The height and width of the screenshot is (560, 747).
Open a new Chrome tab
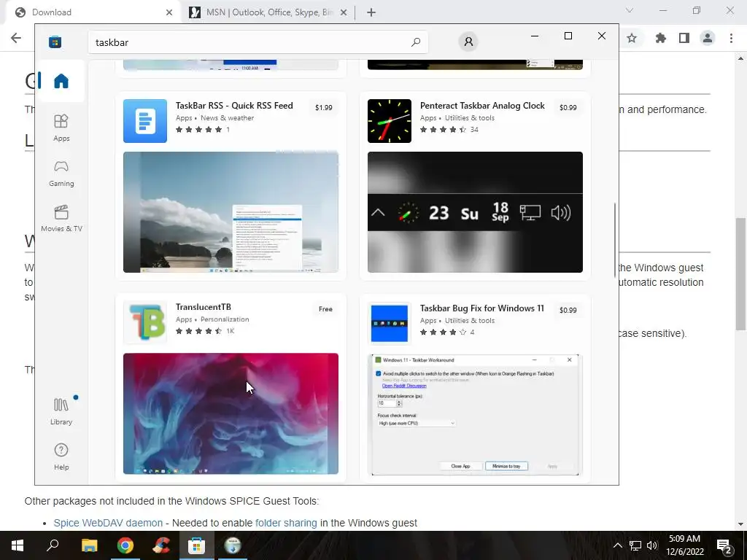[371, 12]
